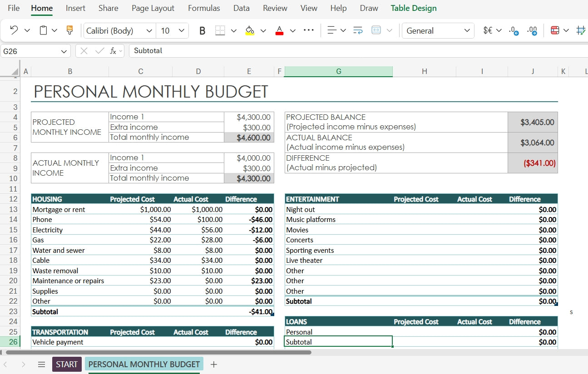Switch to the View tab
The image size is (588, 374).
[x=309, y=8]
